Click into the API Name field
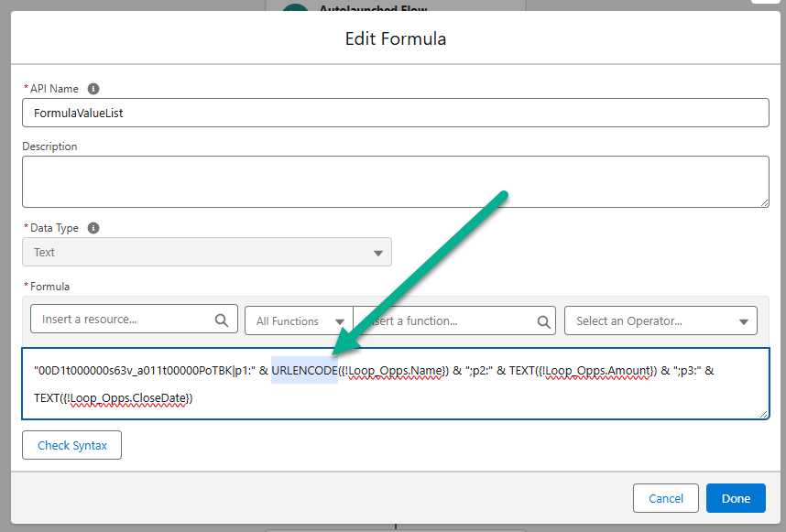The image size is (786, 532). 395,113
